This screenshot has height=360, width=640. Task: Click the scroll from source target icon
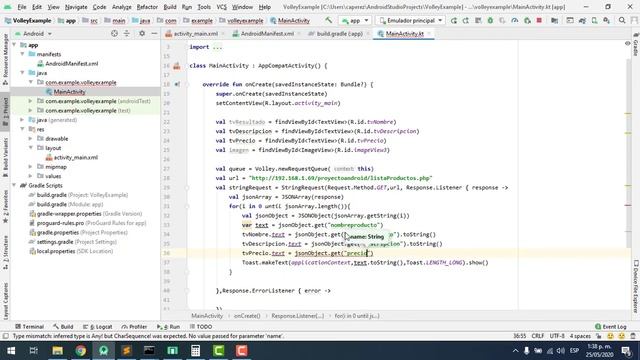pyautogui.click(x=114, y=33)
